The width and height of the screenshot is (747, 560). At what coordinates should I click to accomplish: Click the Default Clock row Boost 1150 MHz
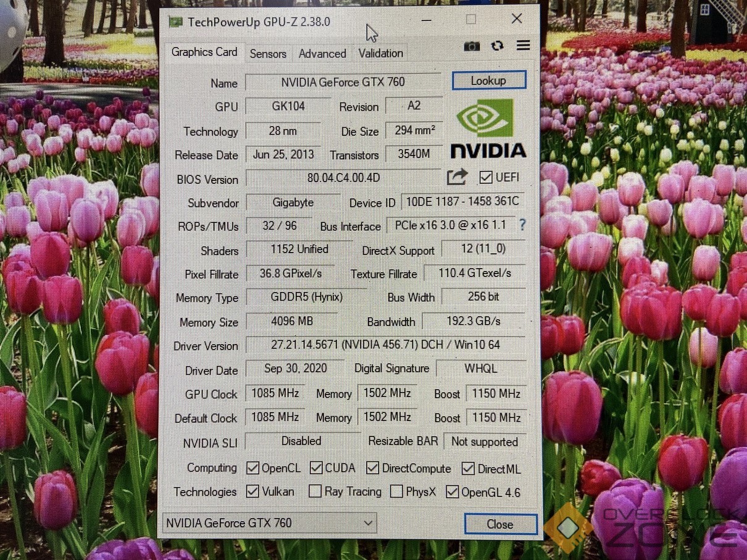click(x=496, y=417)
